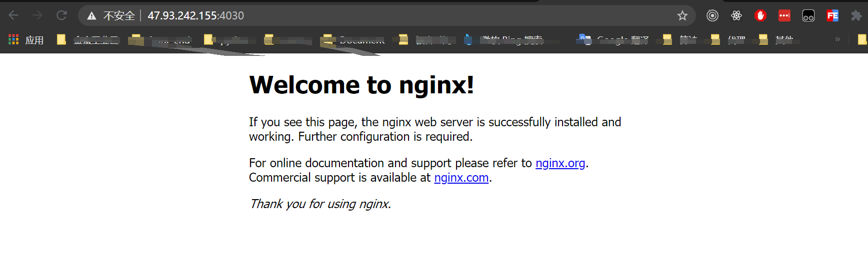This screenshot has height=266, width=868.
Task: Click the '不安全' security label
Action: (119, 16)
